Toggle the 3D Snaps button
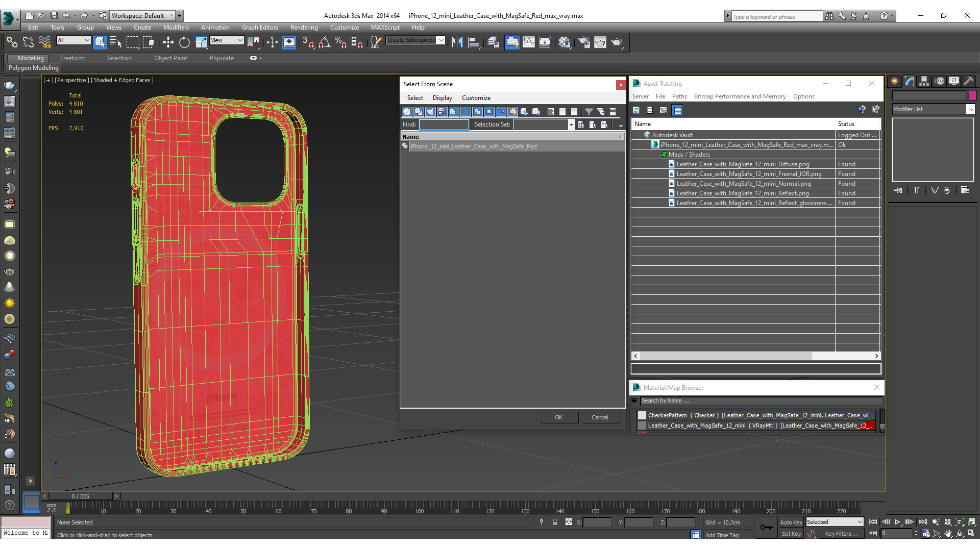Image resolution: width=980 pixels, height=551 pixels. point(308,42)
